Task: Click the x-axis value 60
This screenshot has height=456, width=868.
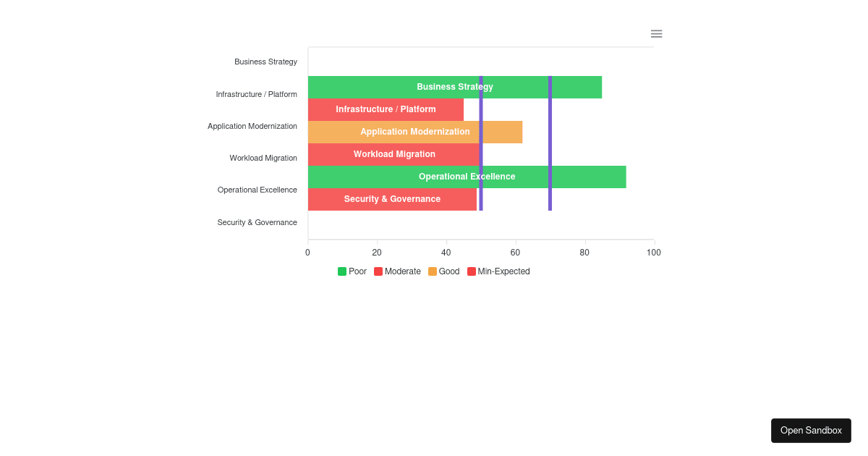Action: click(x=516, y=253)
